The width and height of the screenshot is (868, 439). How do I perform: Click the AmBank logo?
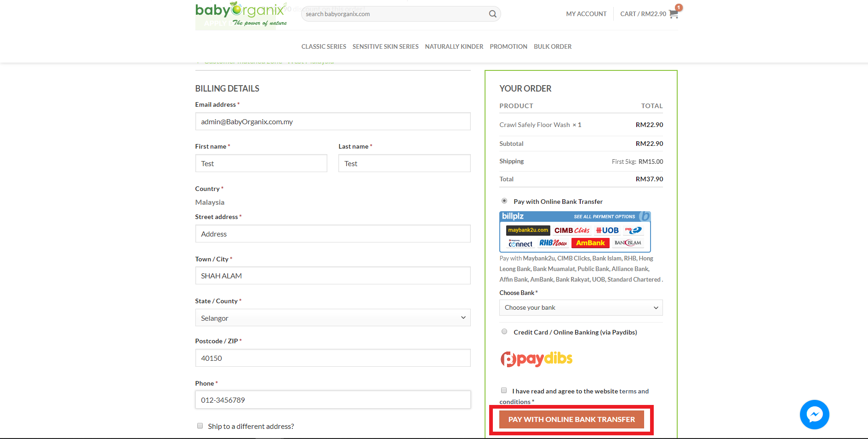590,243
